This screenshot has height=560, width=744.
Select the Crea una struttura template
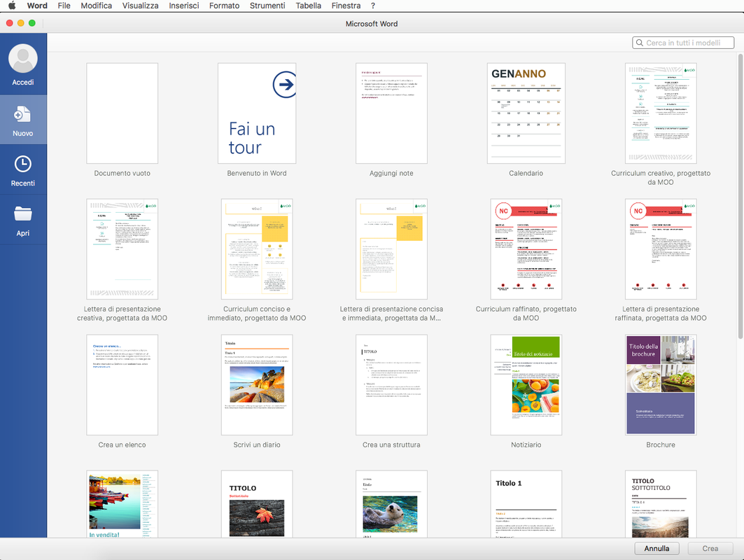click(x=391, y=385)
